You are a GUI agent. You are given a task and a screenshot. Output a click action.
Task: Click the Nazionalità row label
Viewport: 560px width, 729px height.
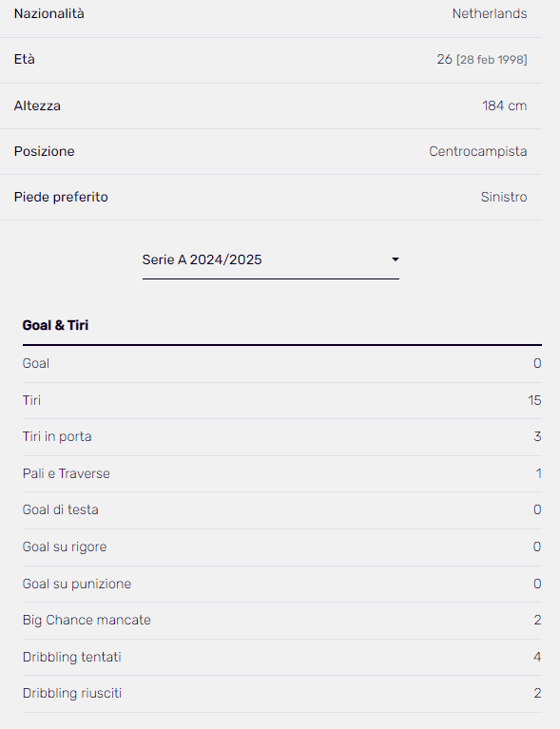48,13
